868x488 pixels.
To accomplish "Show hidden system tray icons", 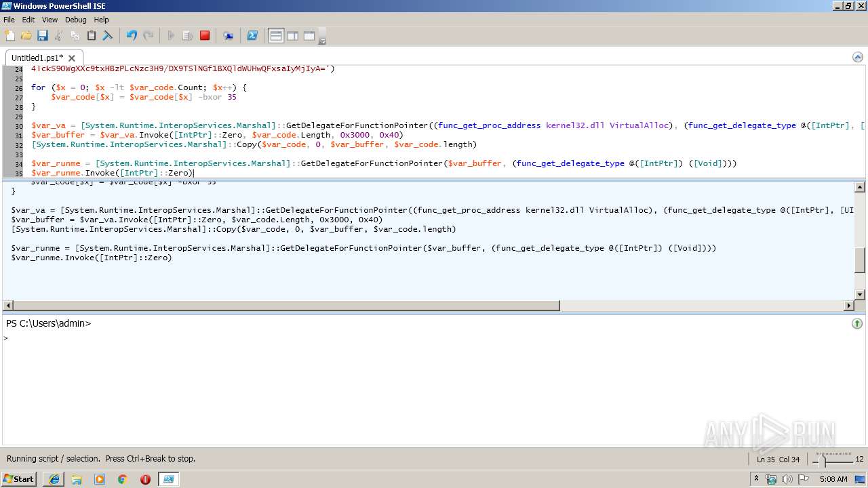I will coord(757,479).
